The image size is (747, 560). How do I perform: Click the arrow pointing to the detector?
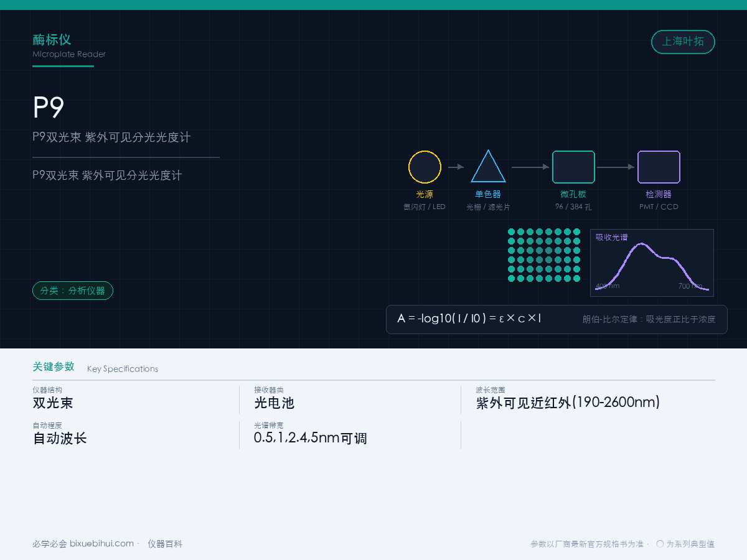point(616,167)
